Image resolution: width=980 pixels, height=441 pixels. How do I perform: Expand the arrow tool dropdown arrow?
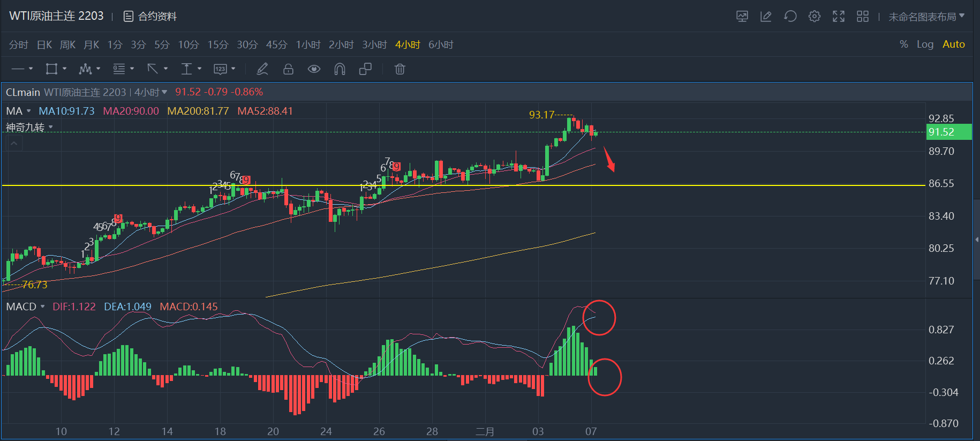(166, 69)
